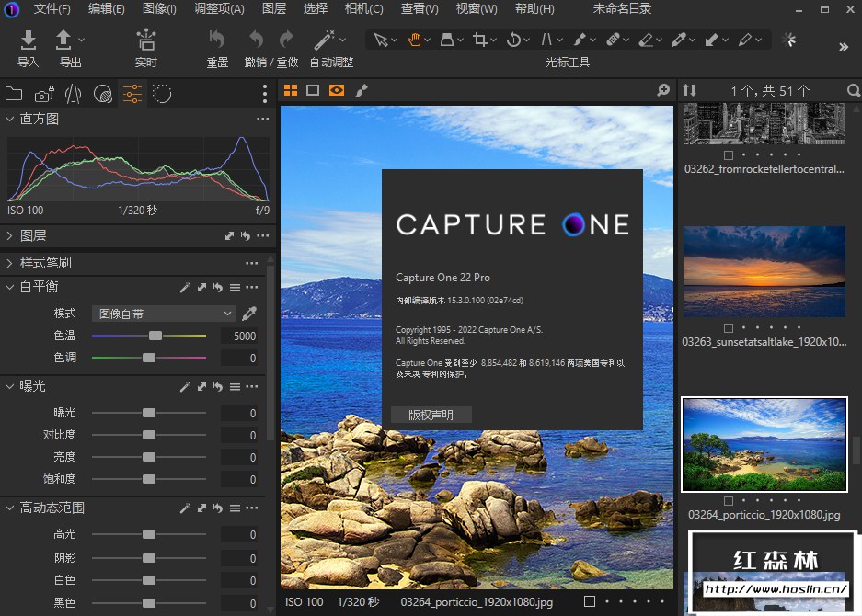
Task: Open the Image (图像) menu
Action: 159,9
